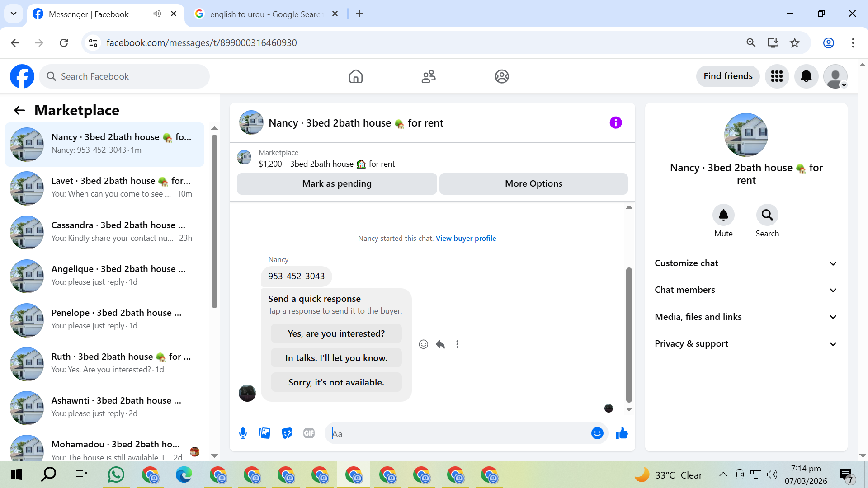Go back from Marketplace chats list
Viewport: 868px width, 488px height.
(x=19, y=110)
